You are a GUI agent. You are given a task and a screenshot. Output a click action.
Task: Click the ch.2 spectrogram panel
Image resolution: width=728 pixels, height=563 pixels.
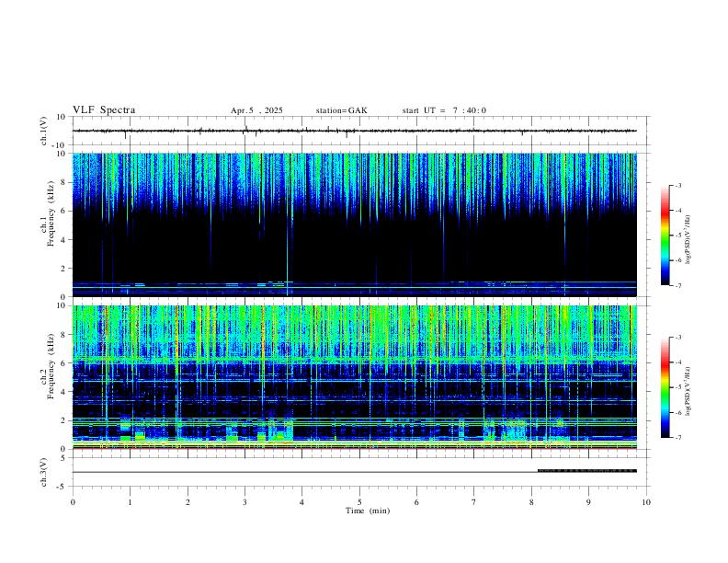click(x=354, y=377)
